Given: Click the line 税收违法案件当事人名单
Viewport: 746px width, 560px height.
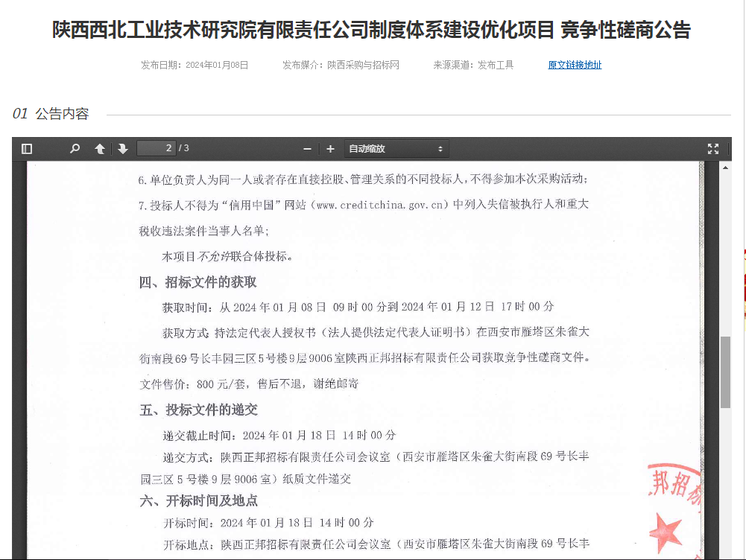Looking at the screenshot, I should [x=203, y=231].
